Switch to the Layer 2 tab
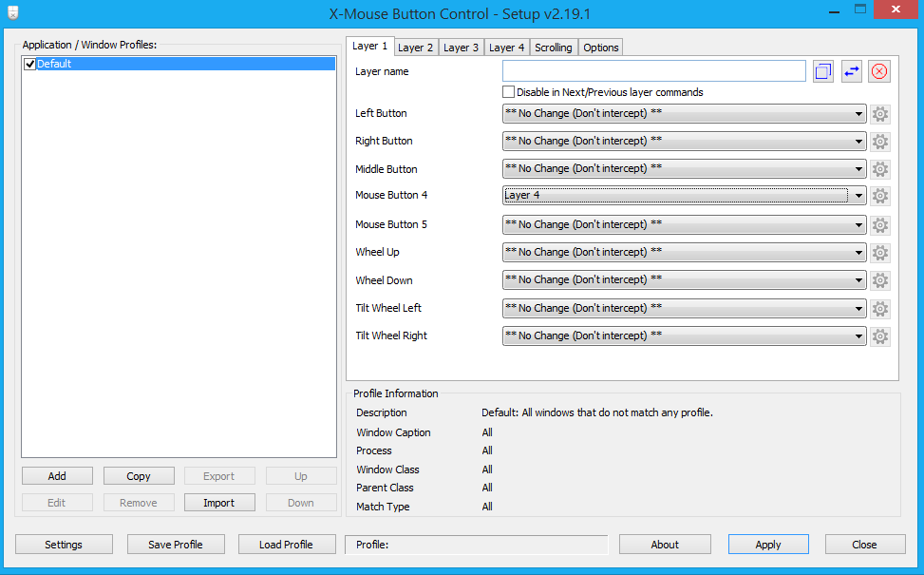Screen dimensions: 924x575 (x=415, y=48)
